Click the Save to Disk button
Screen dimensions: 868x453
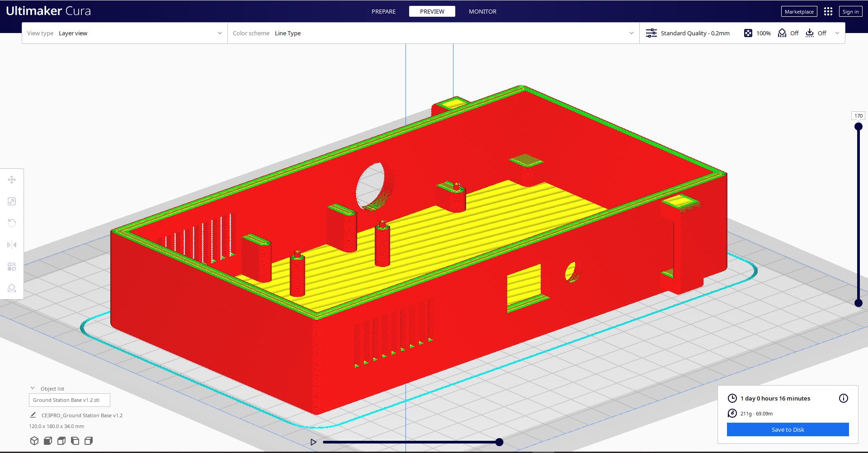788,429
